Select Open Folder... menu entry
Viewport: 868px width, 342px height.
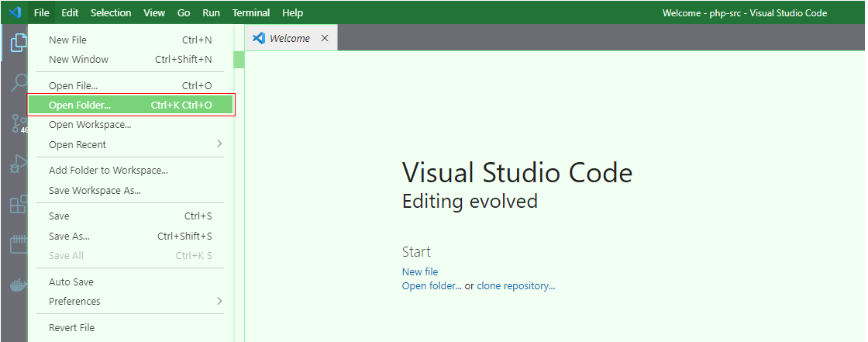click(x=131, y=105)
